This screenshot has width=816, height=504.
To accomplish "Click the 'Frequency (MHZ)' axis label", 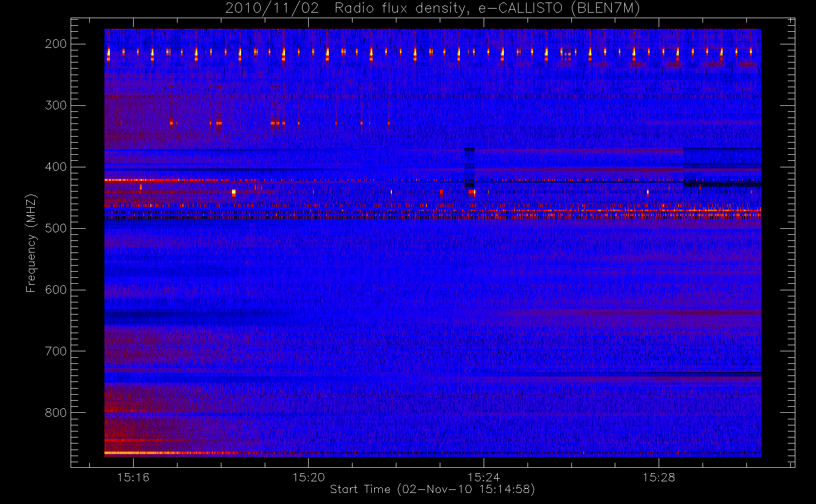I will (31, 243).
